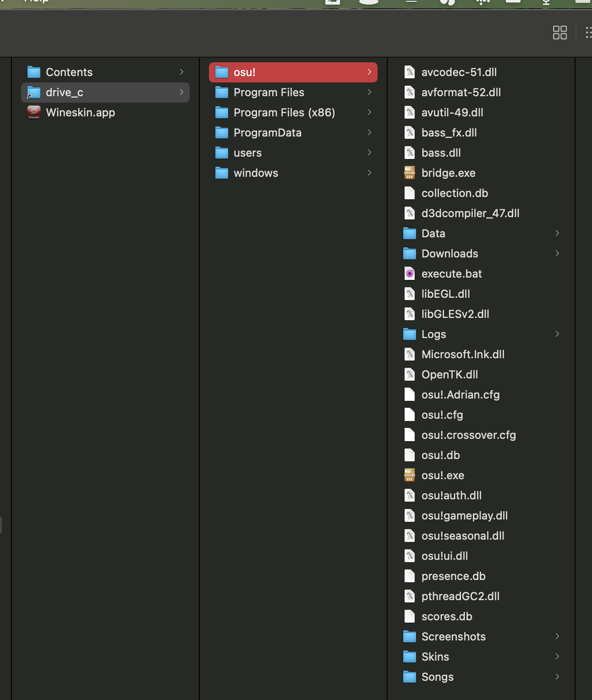Click the Data folder icon
The image size is (592, 700).
(410, 233)
